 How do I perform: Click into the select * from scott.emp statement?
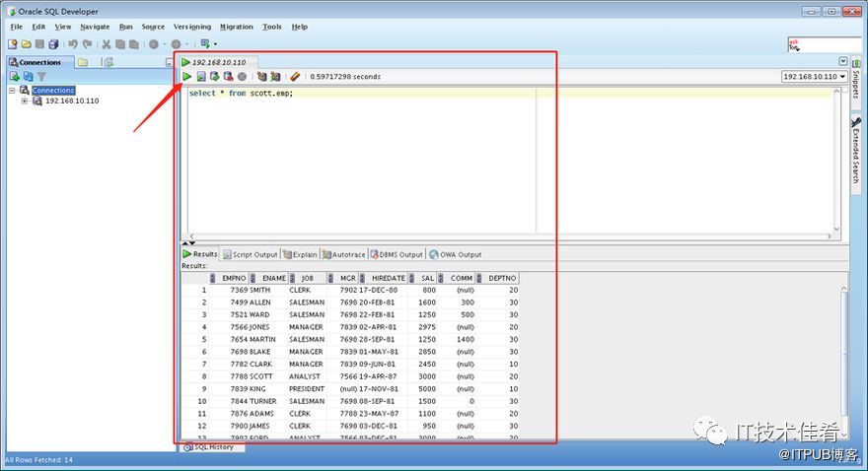pyautogui.click(x=241, y=94)
